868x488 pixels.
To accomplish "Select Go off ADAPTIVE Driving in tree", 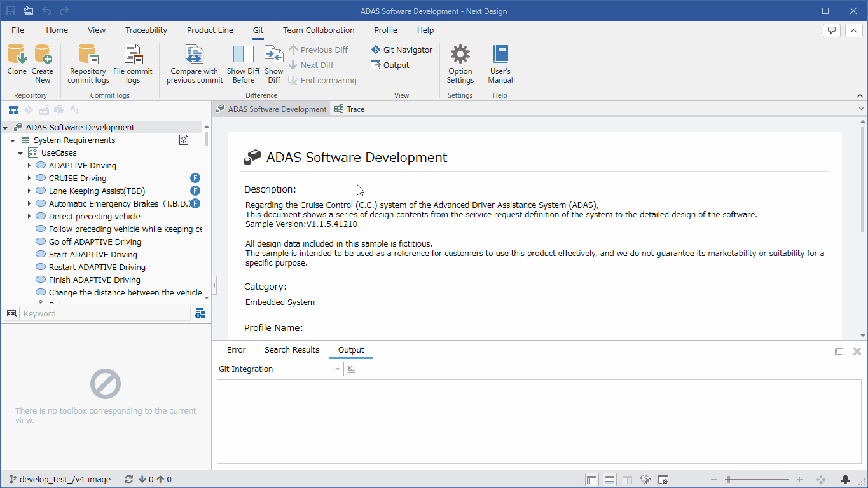I will pyautogui.click(x=95, y=241).
